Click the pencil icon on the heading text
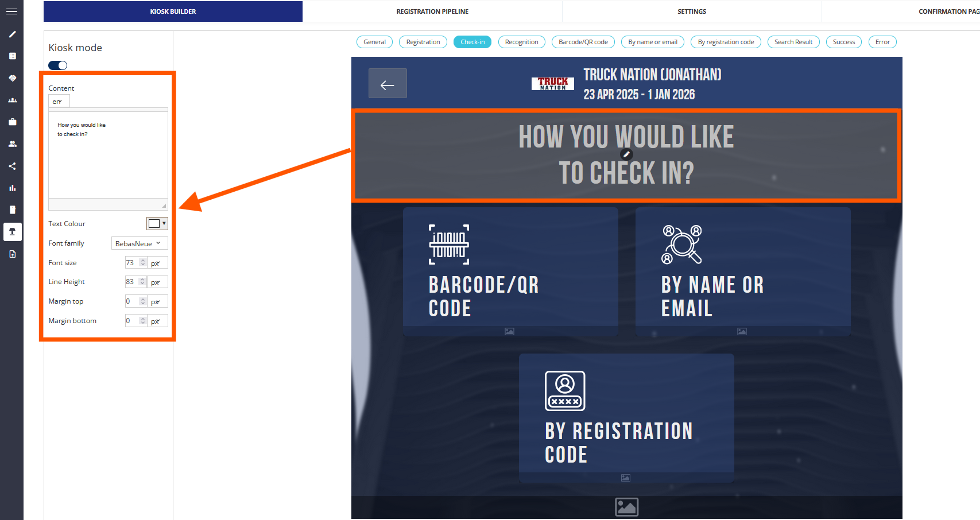 [x=627, y=154]
